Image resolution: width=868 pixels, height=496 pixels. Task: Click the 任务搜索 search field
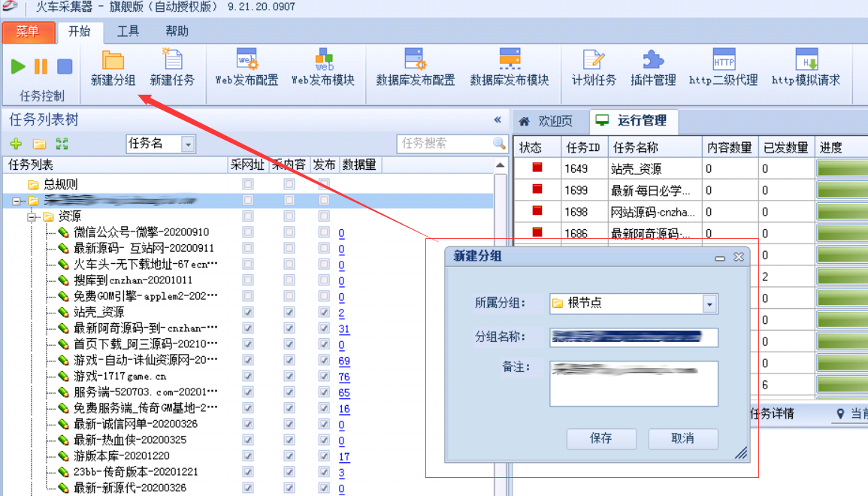point(445,144)
